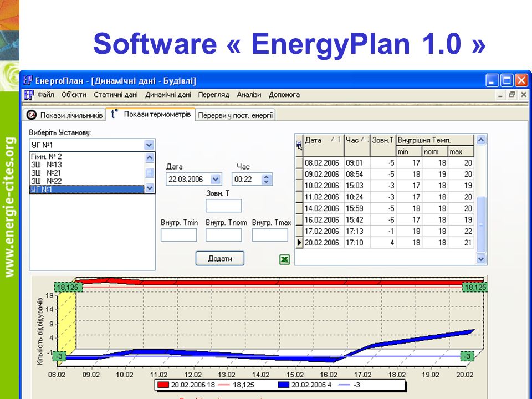
Task: Click the left green 18,125 chart marker
Action: [x=68, y=288]
